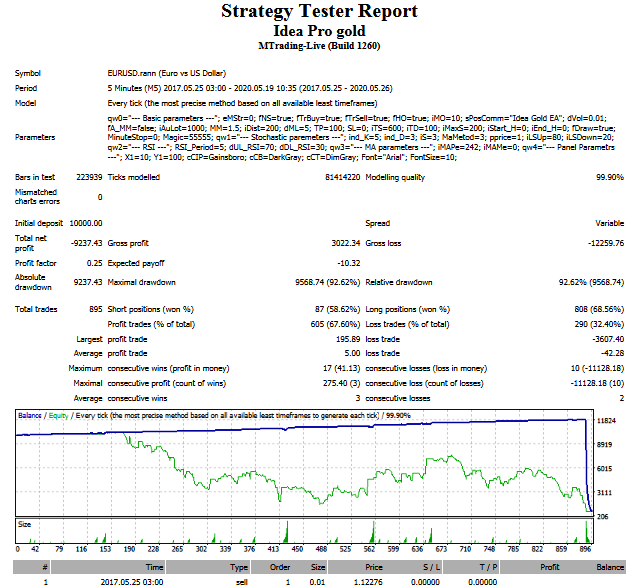
Task: Click trade row time '2017.05.25 03:00'
Action: (x=132, y=582)
